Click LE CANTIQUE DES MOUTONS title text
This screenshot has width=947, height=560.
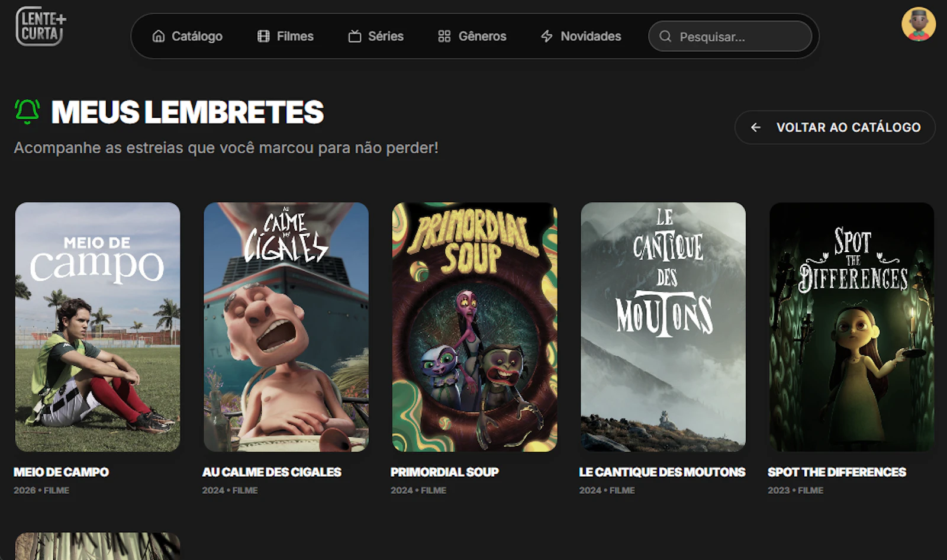662,472
